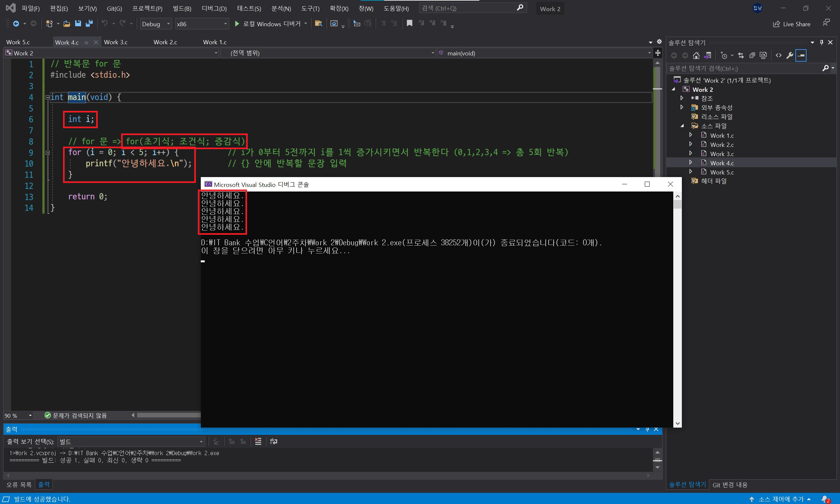Expand the Work 1.c tree node
This screenshot has width=840, height=504.
(x=690, y=135)
